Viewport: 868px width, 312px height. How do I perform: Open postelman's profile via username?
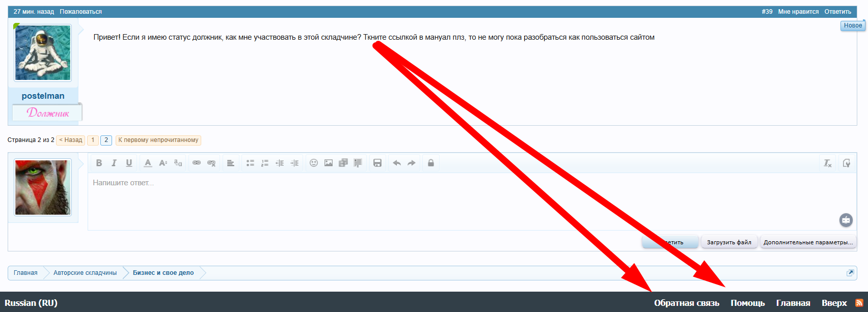pyautogui.click(x=43, y=96)
